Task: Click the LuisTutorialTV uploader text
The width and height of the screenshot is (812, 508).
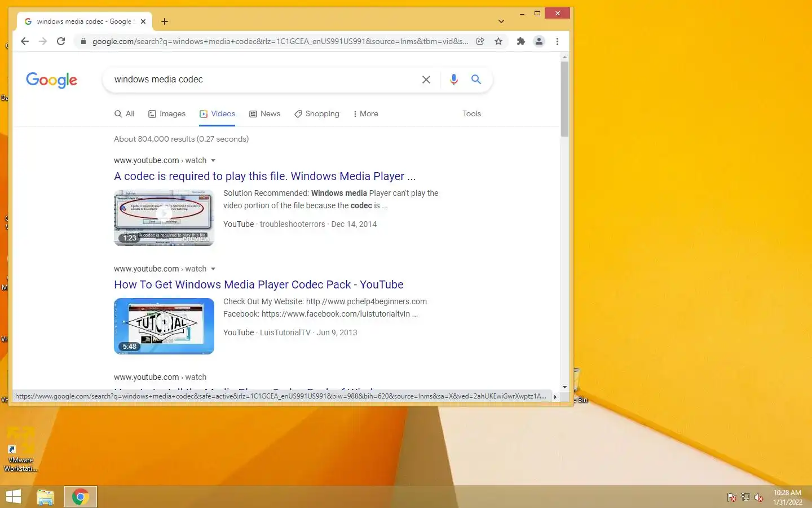Action: (285, 332)
